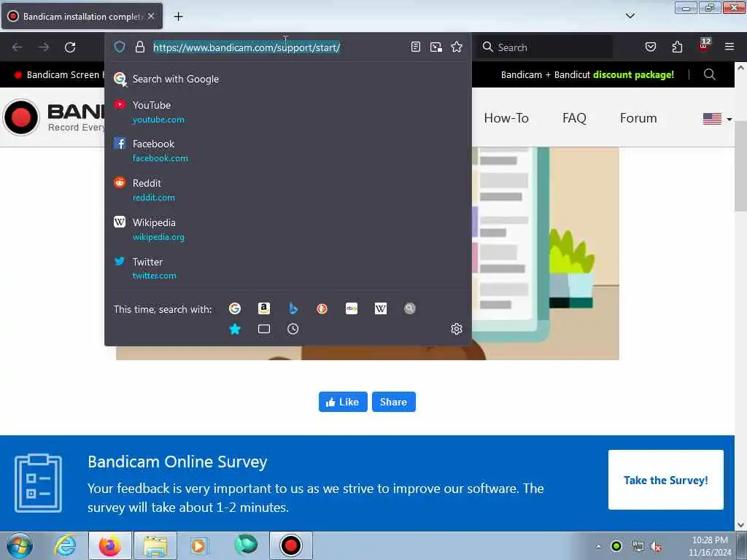Click the taskbar clock 10:28 PM
The image size is (747, 560).
click(x=709, y=540)
